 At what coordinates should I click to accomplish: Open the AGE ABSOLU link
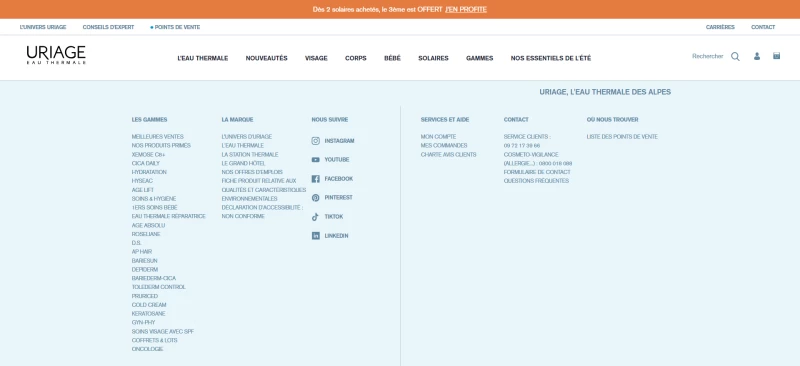(148, 225)
